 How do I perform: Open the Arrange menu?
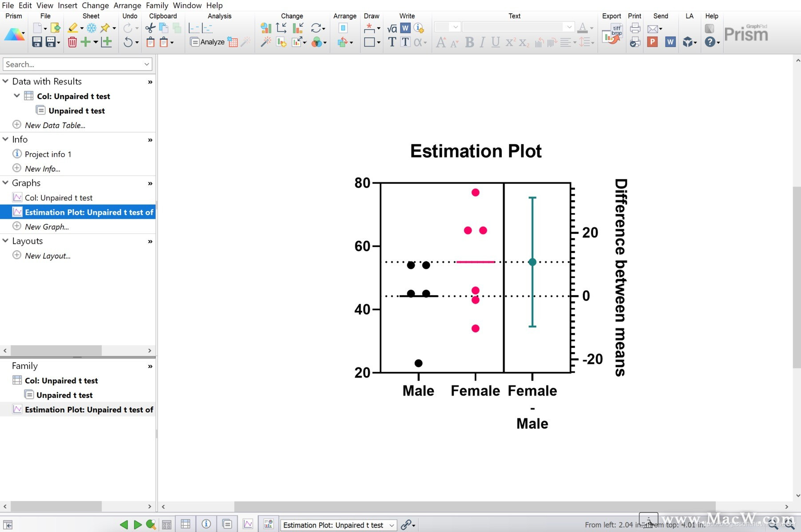[x=127, y=5]
